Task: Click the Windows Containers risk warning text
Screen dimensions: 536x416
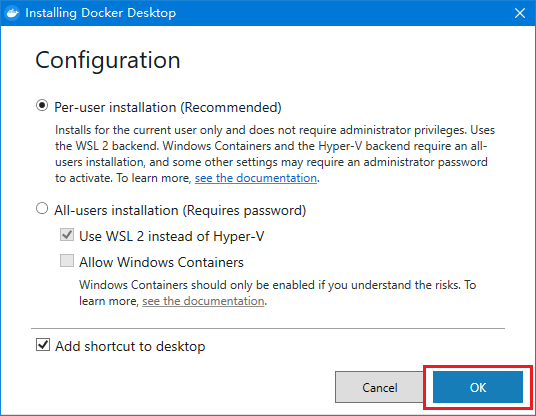Action: pyautogui.click(x=278, y=293)
